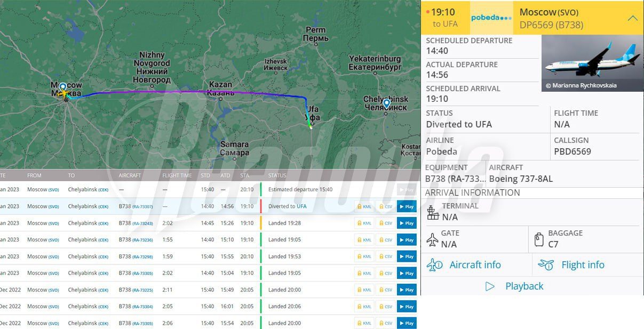The image size is (644, 329).
Task: Click the flight track endpoint at Ufa
Action: tap(311, 127)
